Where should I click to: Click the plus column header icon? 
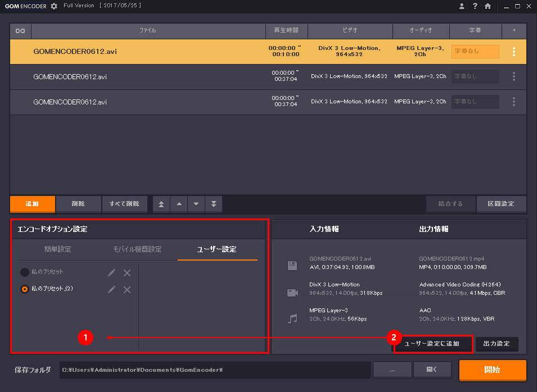(514, 30)
